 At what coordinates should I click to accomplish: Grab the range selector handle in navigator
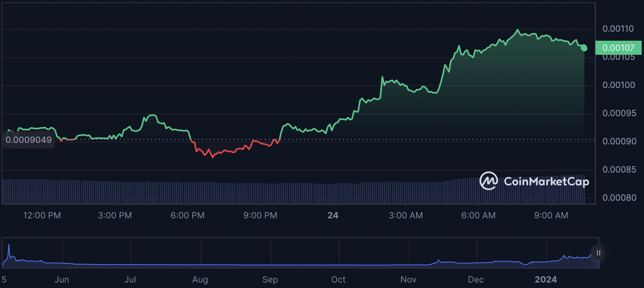pos(598,253)
